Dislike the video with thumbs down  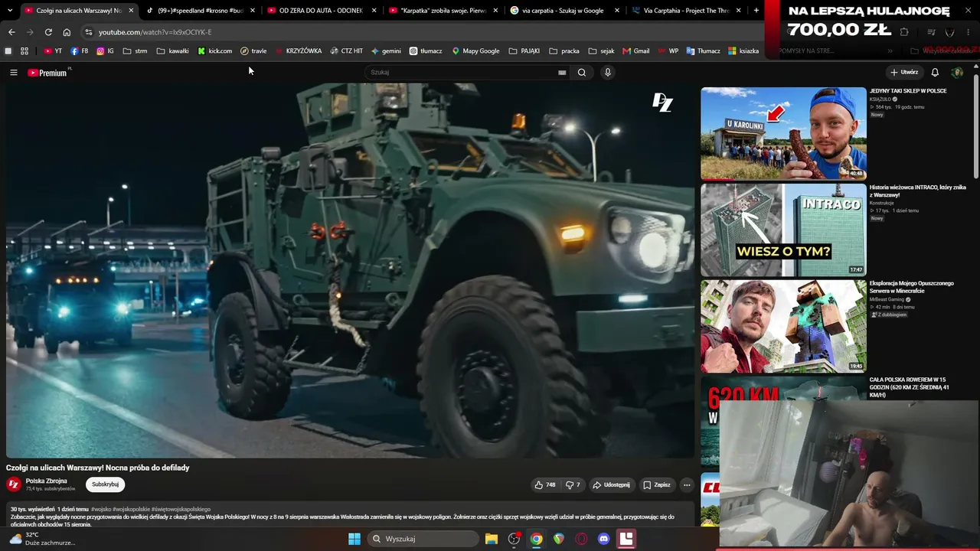(573, 484)
